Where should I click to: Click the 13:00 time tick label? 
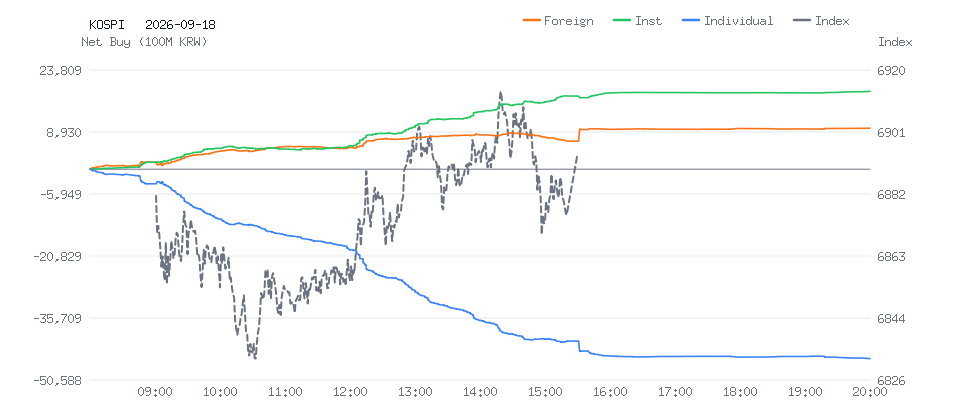coord(414,392)
